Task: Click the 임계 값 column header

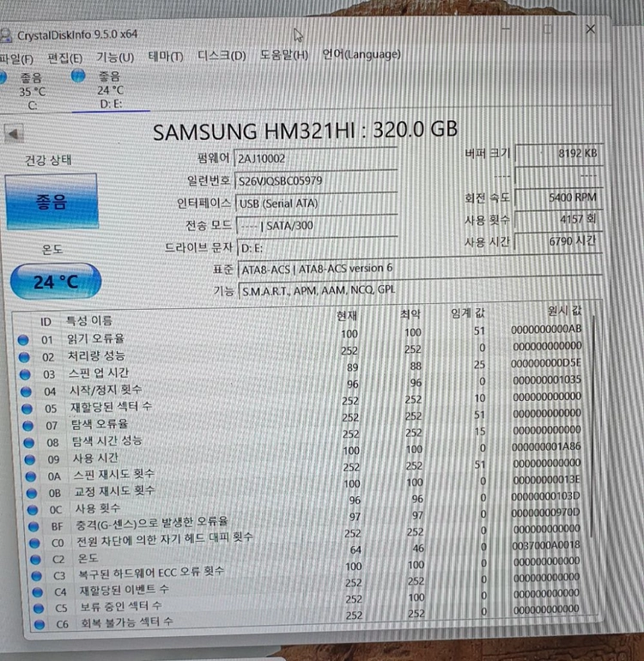Action: [x=468, y=312]
